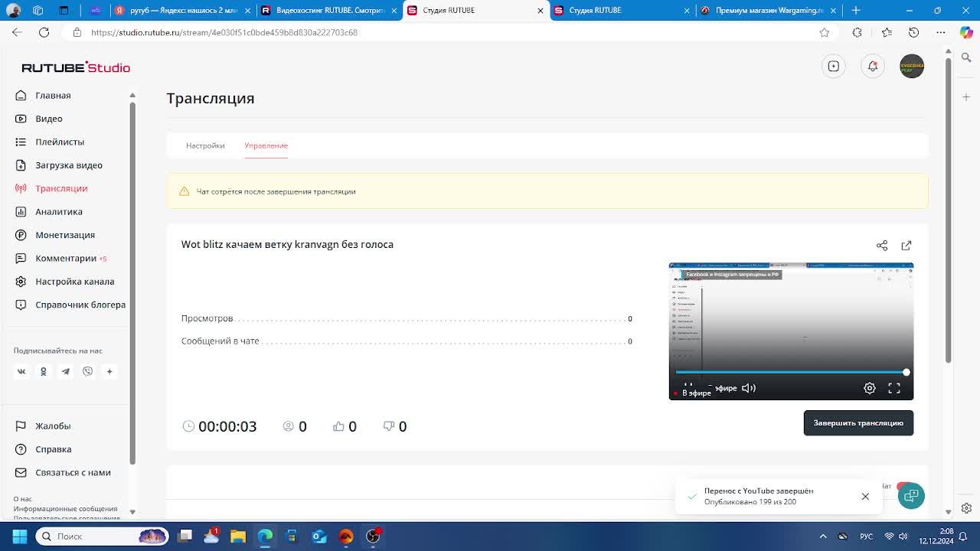Switch to the Премиум магазин Wargaming tab
Viewport: 980px width, 551px height.
coord(768,11)
